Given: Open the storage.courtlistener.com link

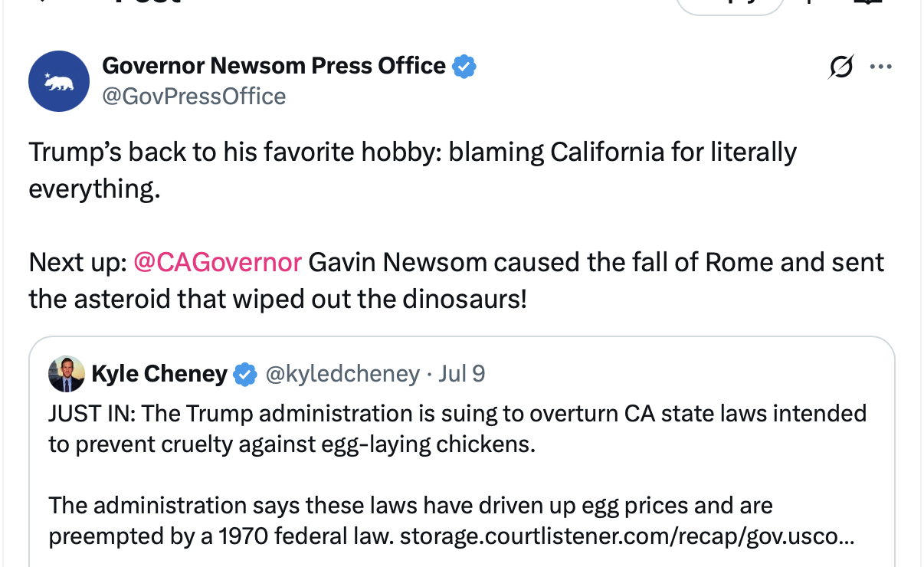Looking at the screenshot, I should point(619,536).
